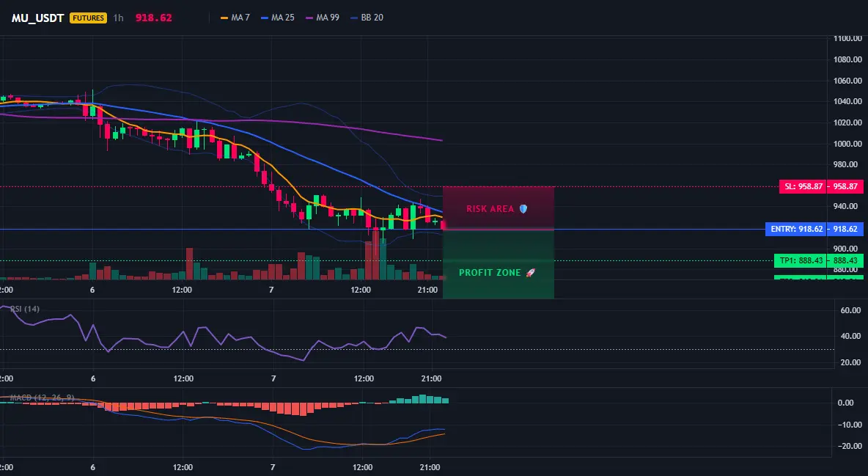Toggle the BB 20 legend entry

tap(367, 18)
